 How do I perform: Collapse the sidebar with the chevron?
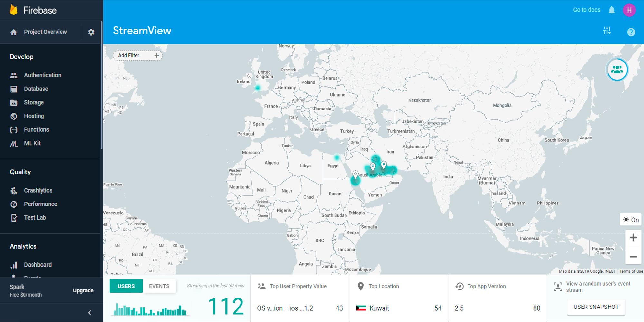90,313
